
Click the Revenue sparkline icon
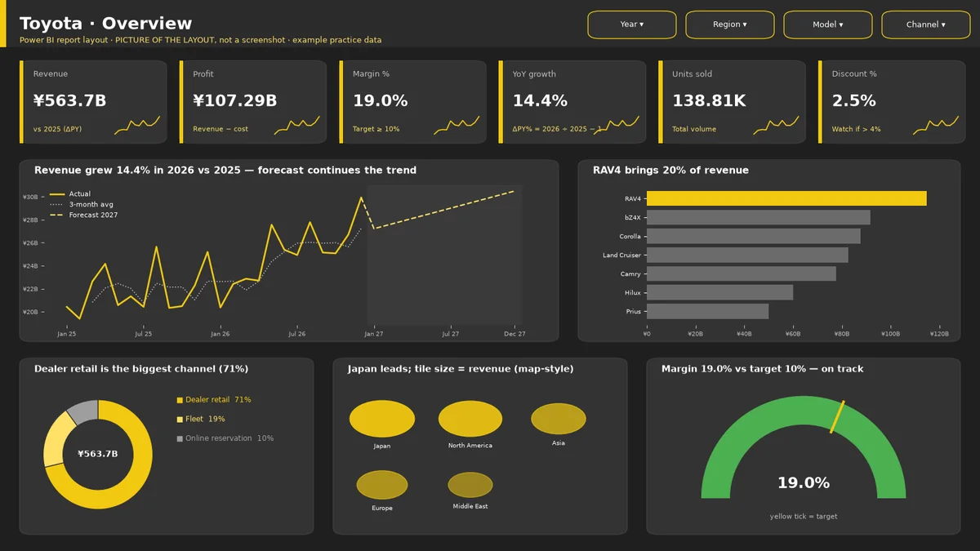tap(137, 125)
